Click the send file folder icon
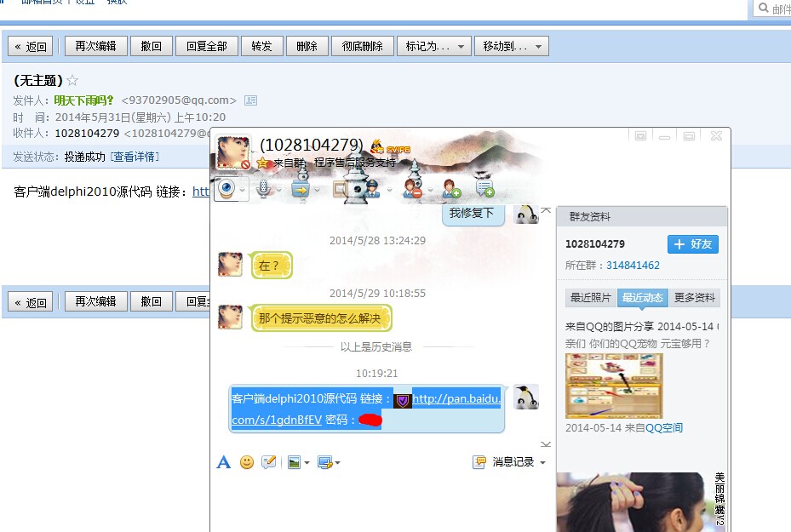 (301, 189)
